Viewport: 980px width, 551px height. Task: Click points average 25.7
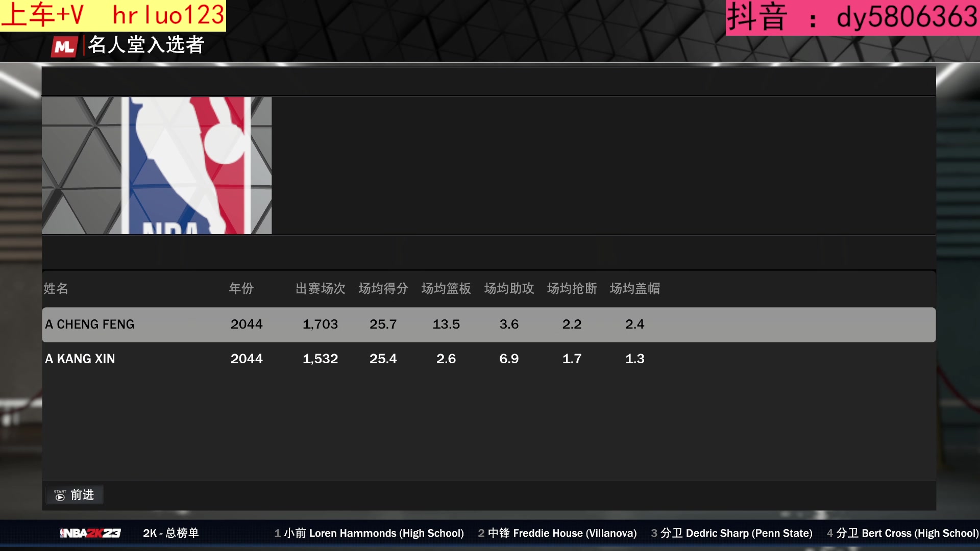(383, 324)
